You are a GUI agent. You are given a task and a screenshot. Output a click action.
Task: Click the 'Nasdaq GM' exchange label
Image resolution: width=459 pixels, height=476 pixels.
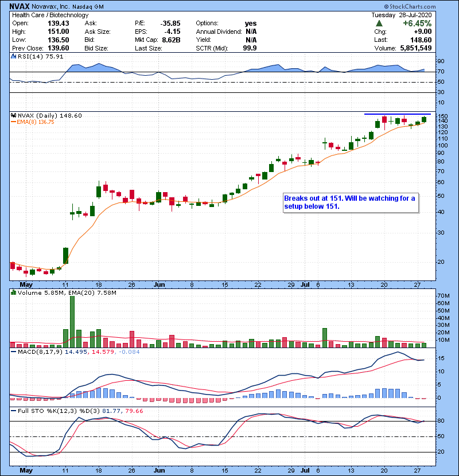point(88,7)
